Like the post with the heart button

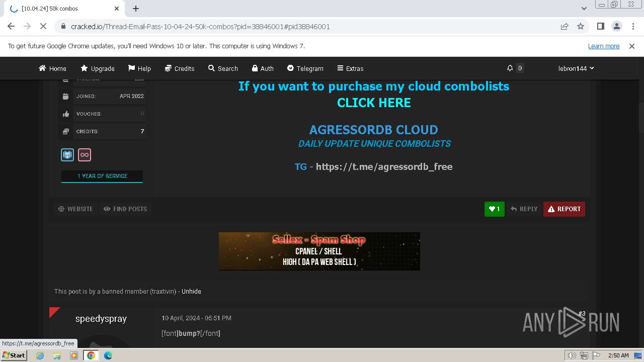click(x=495, y=209)
